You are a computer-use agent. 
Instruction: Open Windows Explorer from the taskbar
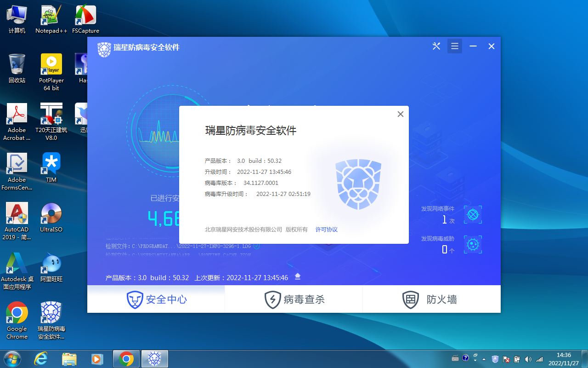[x=69, y=359]
